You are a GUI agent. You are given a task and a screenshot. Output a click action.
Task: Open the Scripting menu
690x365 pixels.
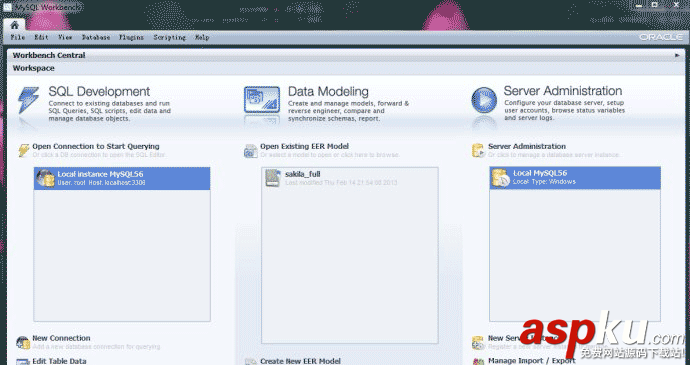[x=169, y=37]
